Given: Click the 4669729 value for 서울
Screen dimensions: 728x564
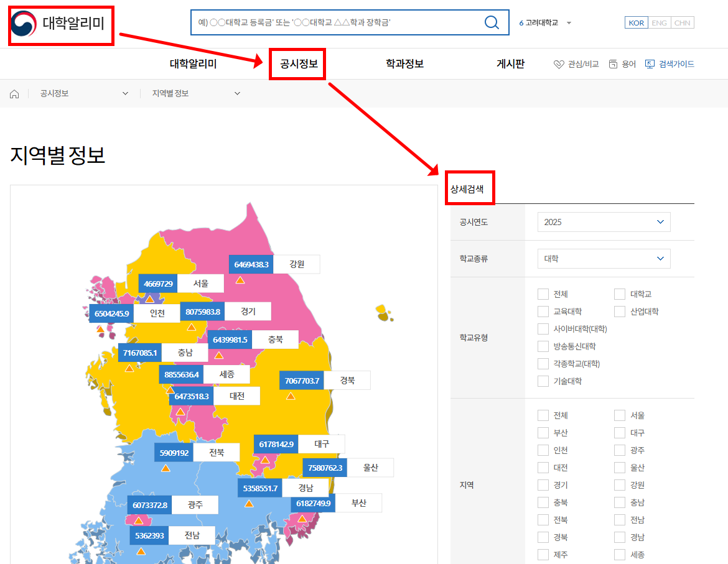Looking at the screenshot, I should click(158, 284).
